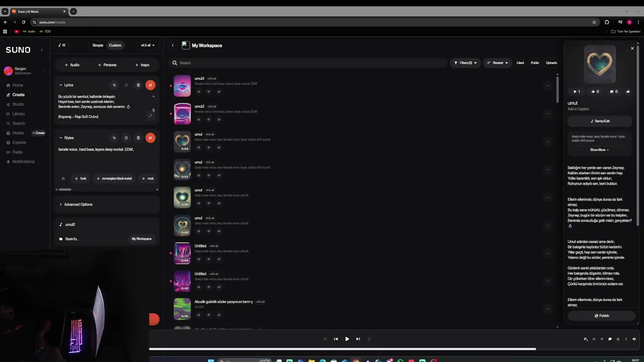
Task: Play the current track in player bar
Action: (347, 339)
